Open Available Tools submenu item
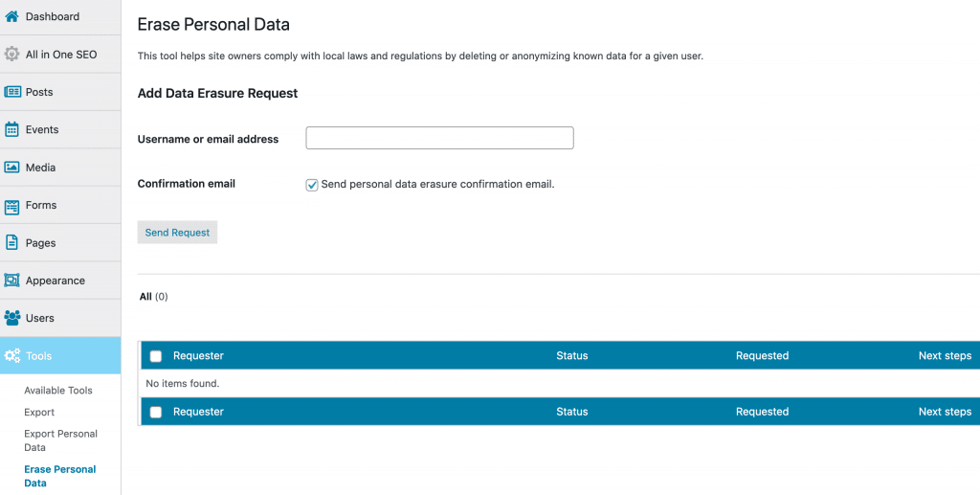This screenshot has height=495, width=980. pyautogui.click(x=58, y=390)
